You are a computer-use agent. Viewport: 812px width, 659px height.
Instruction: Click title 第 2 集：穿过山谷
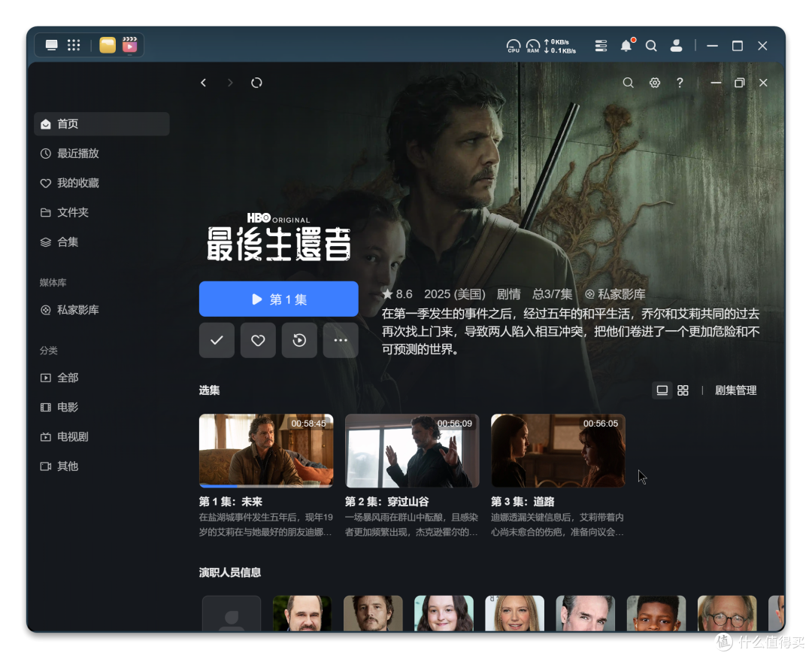coord(387,502)
